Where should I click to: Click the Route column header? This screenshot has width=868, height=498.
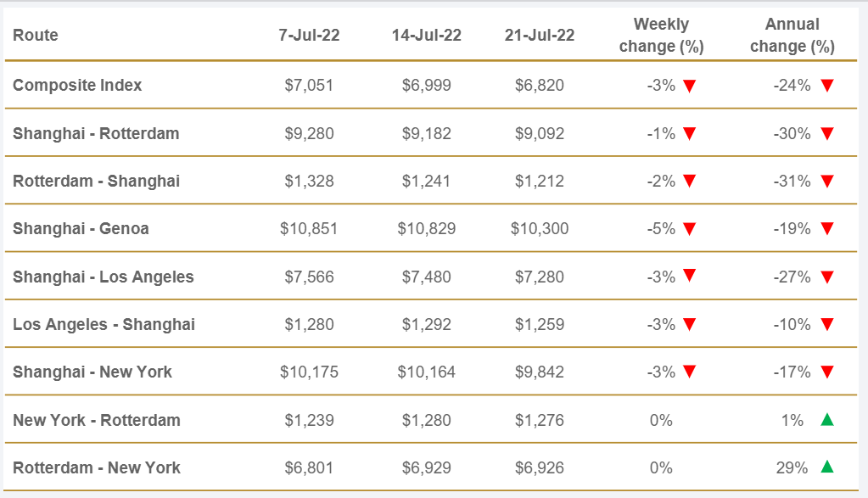pos(36,36)
